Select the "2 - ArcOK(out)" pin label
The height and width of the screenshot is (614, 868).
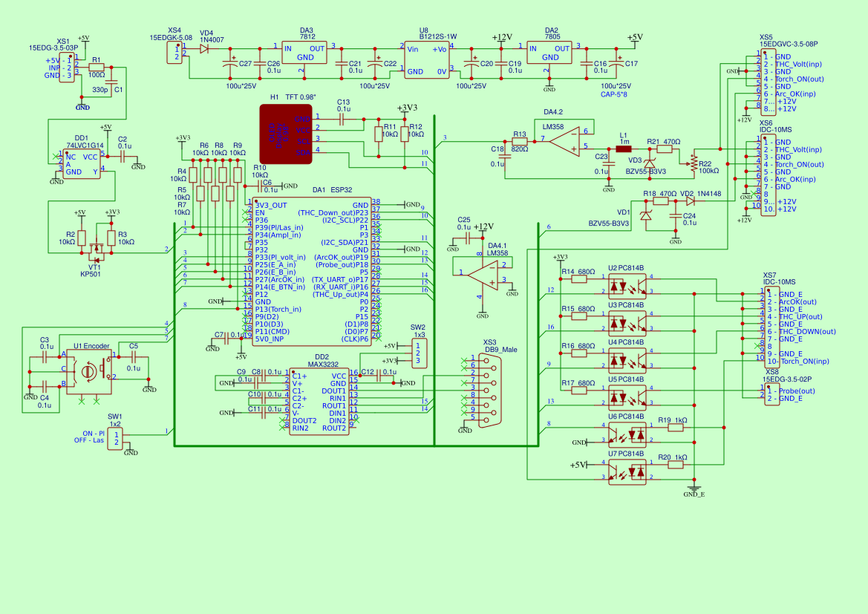click(792, 301)
